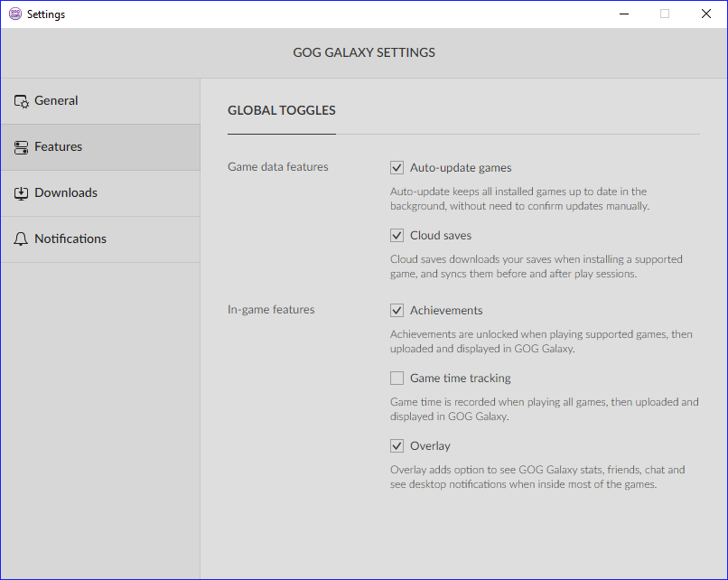728x580 pixels.
Task: Click the Features toggles icon in sidebar
Action: (21, 147)
